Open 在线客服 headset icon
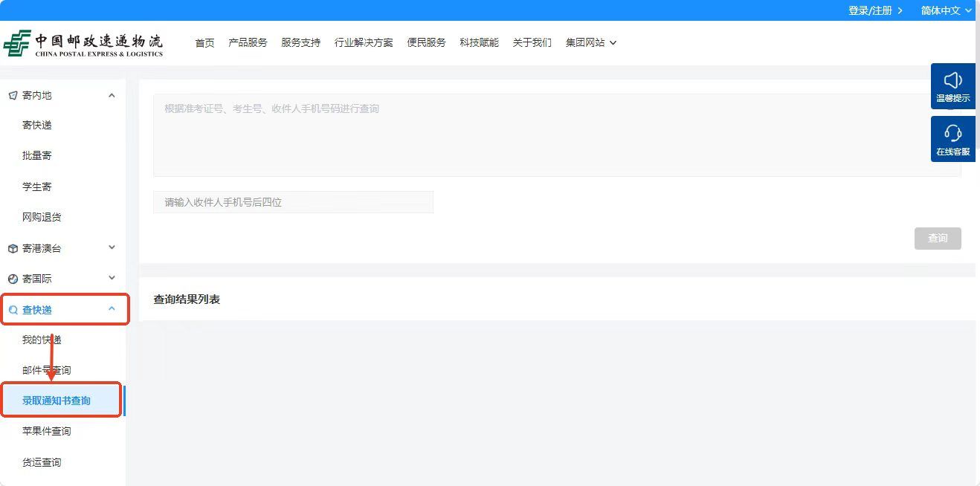 click(x=953, y=139)
